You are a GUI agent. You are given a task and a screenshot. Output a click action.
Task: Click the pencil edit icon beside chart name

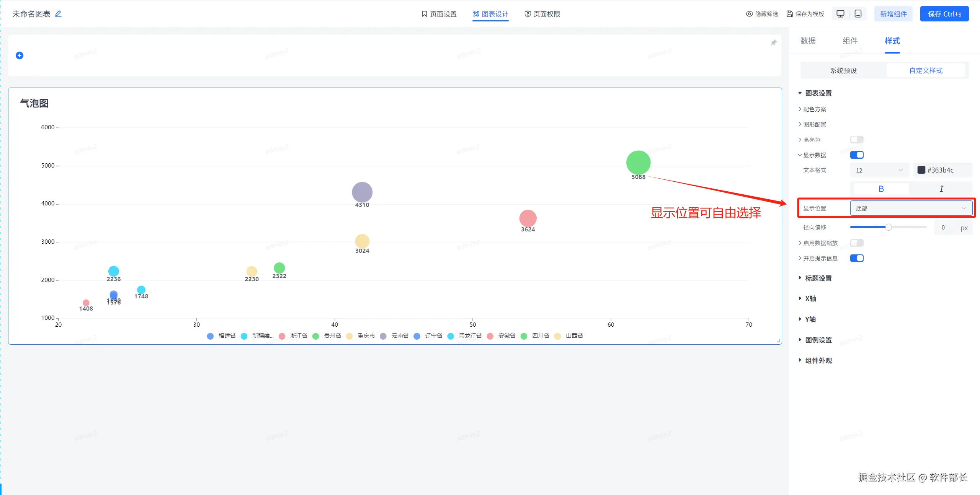pos(58,14)
